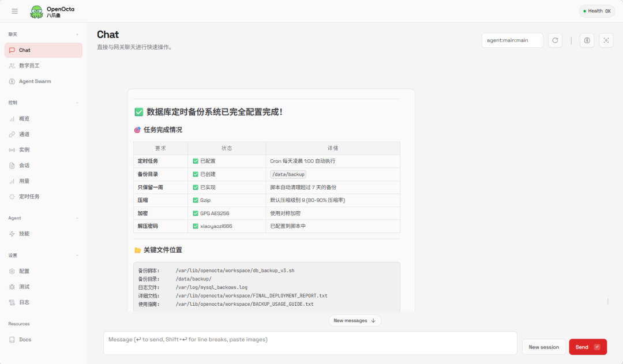The width and height of the screenshot is (623, 364).
Task: Select the xiaoyaozi666 password cell
Action: [227, 226]
